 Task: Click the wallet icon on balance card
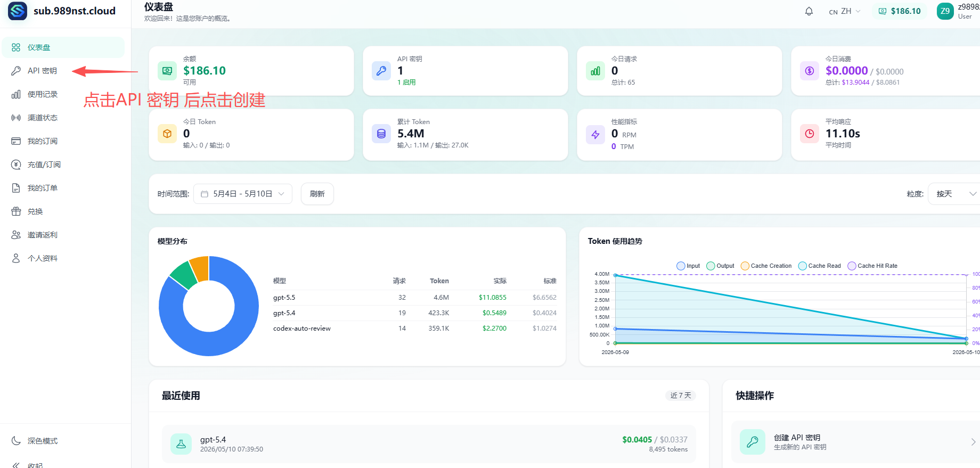pyautogui.click(x=167, y=71)
